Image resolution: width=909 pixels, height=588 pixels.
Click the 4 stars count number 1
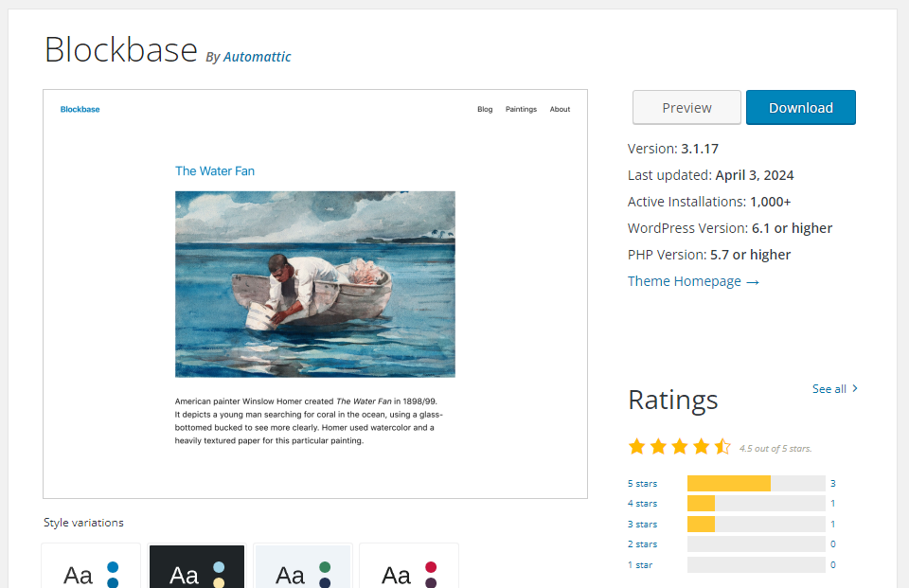833,504
